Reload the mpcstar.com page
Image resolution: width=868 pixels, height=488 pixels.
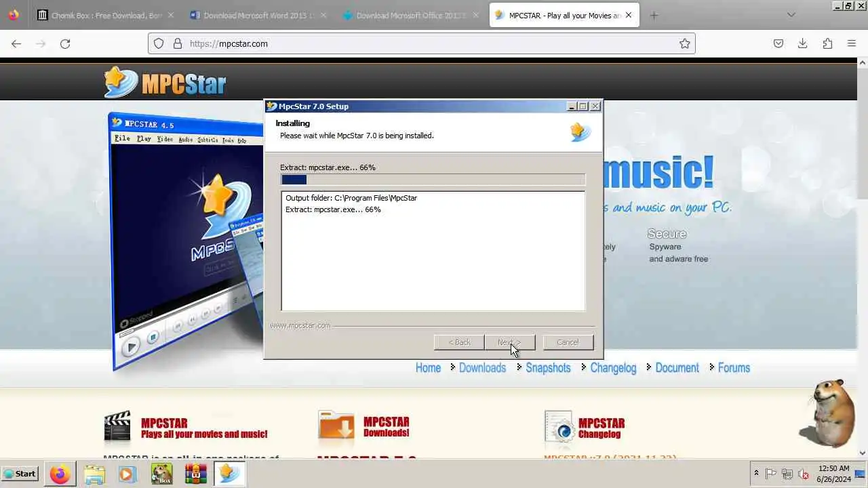65,43
